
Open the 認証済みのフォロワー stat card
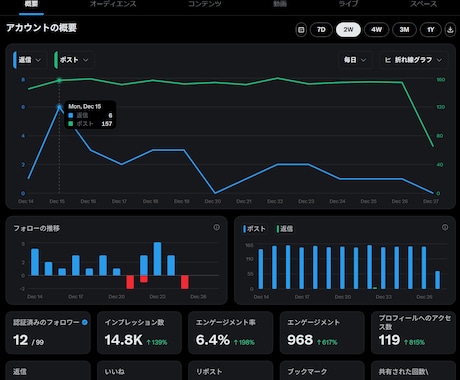pos(48,333)
